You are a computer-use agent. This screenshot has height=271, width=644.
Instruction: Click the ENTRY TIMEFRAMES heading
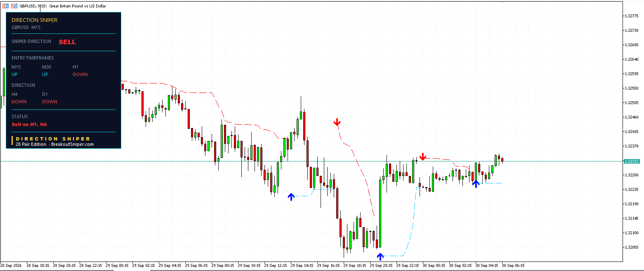pos(33,58)
